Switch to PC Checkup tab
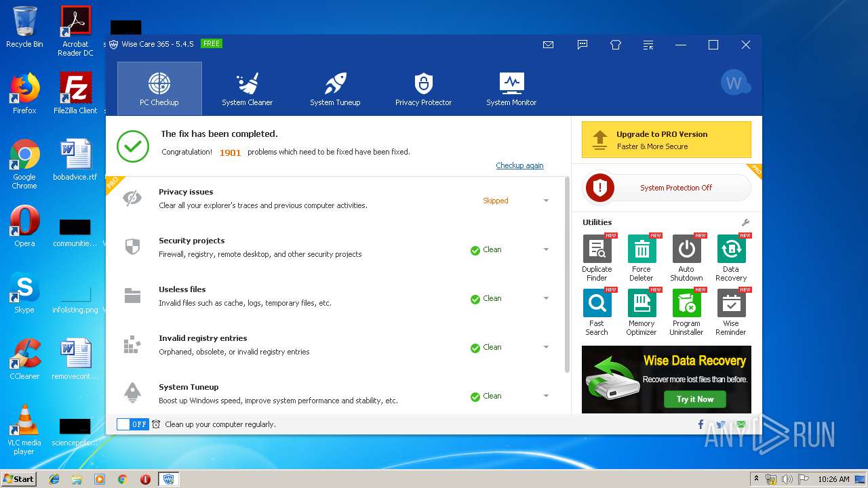 (x=159, y=88)
